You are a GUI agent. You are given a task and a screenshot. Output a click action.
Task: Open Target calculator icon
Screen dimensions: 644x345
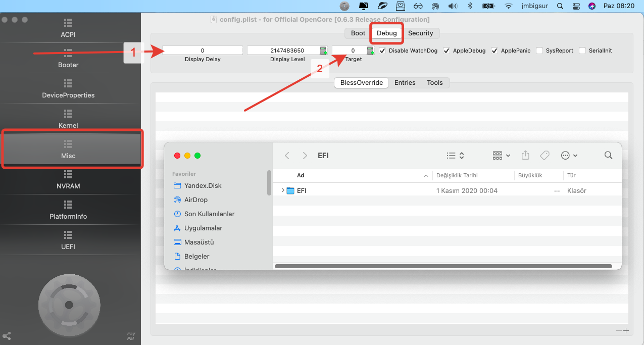[370, 51]
